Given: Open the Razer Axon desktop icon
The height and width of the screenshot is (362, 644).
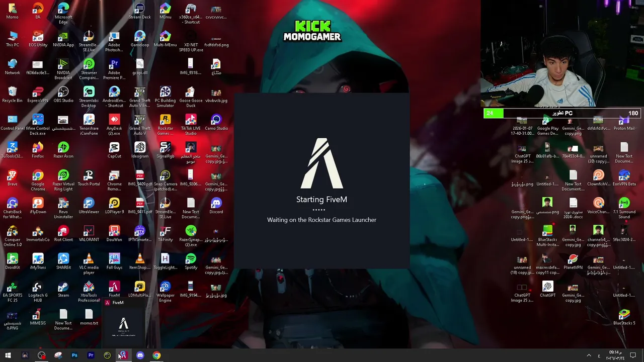Looking at the screenshot, I should [63, 150].
